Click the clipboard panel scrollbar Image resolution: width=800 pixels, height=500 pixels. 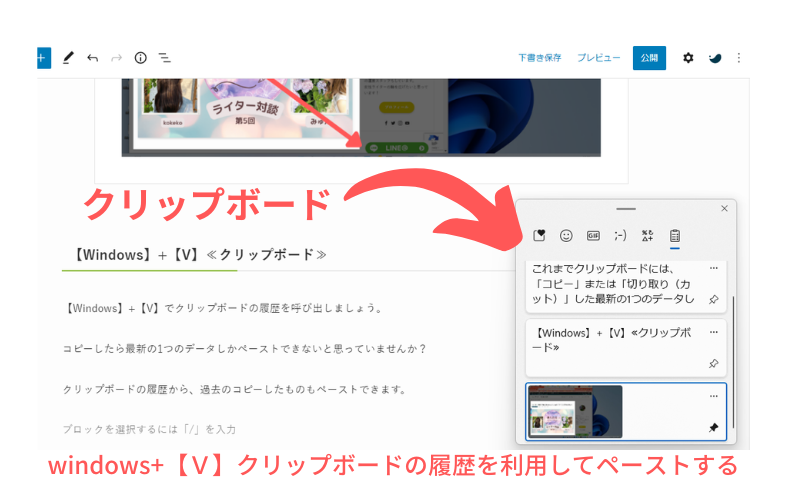coord(733,361)
